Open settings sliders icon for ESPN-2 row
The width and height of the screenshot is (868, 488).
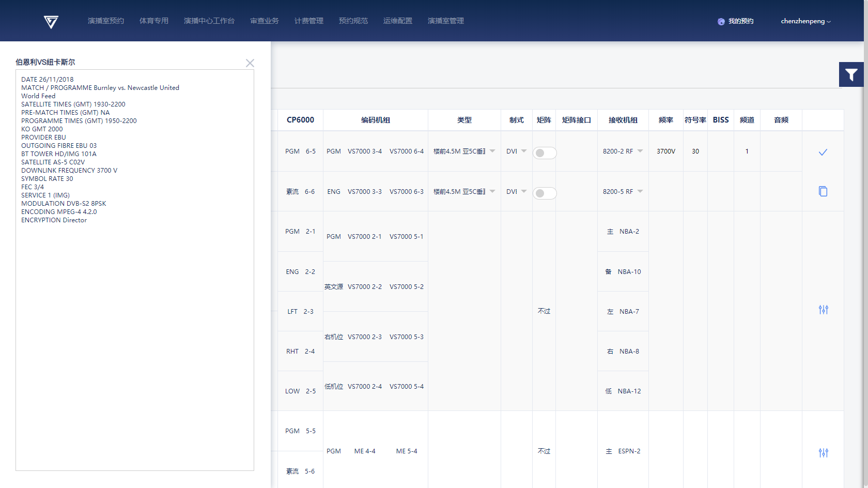point(823,453)
